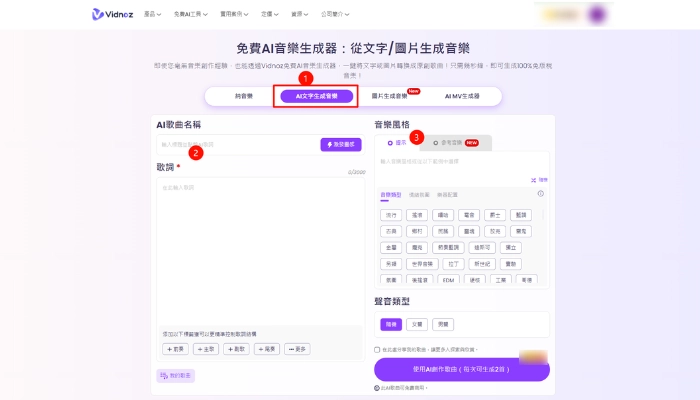700x400 pixels.
Task: Expand the 資源 navigation dropdown
Action: click(299, 14)
